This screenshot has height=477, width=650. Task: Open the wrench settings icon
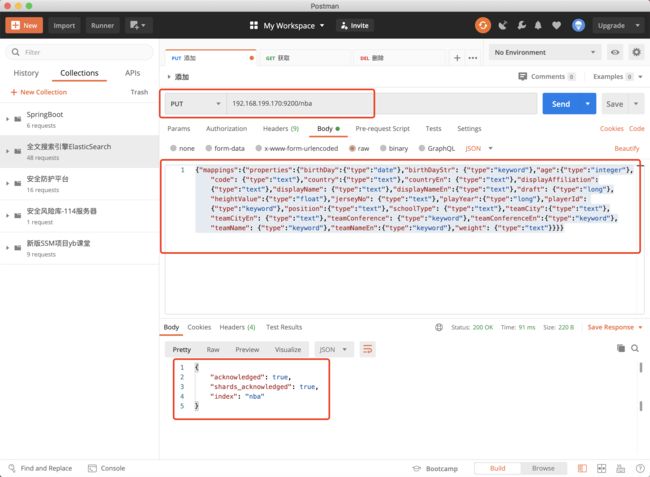click(x=521, y=25)
